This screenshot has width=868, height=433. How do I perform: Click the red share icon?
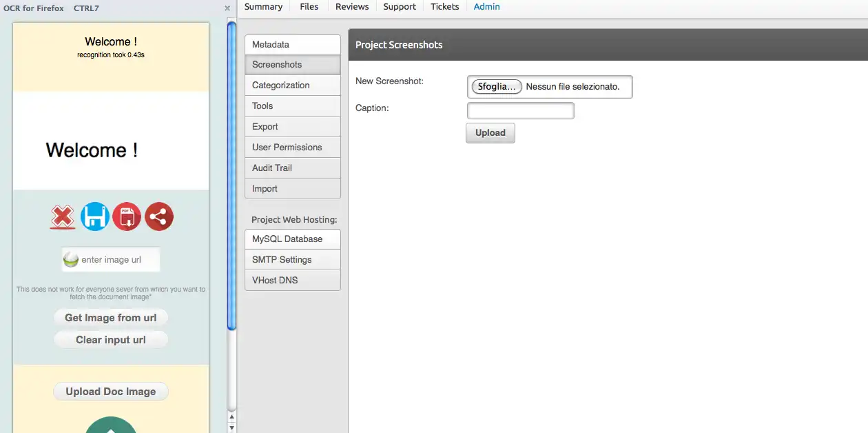pyautogui.click(x=159, y=216)
